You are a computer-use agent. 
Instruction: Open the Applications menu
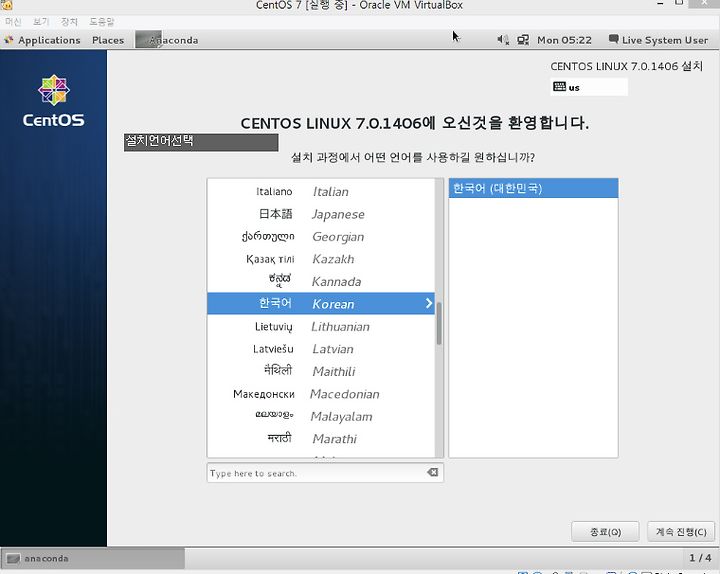[x=49, y=40]
